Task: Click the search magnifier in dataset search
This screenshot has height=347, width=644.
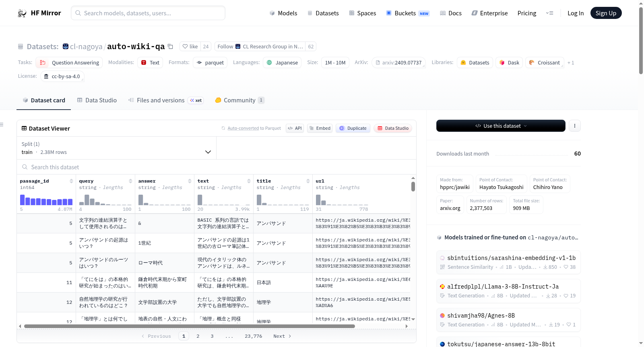Action: point(25,167)
